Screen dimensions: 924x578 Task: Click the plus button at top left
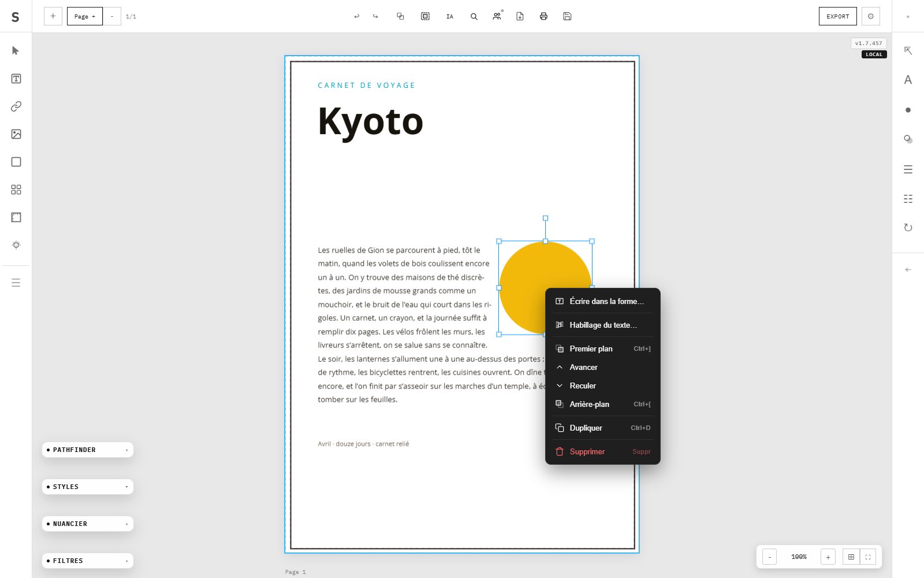53,16
